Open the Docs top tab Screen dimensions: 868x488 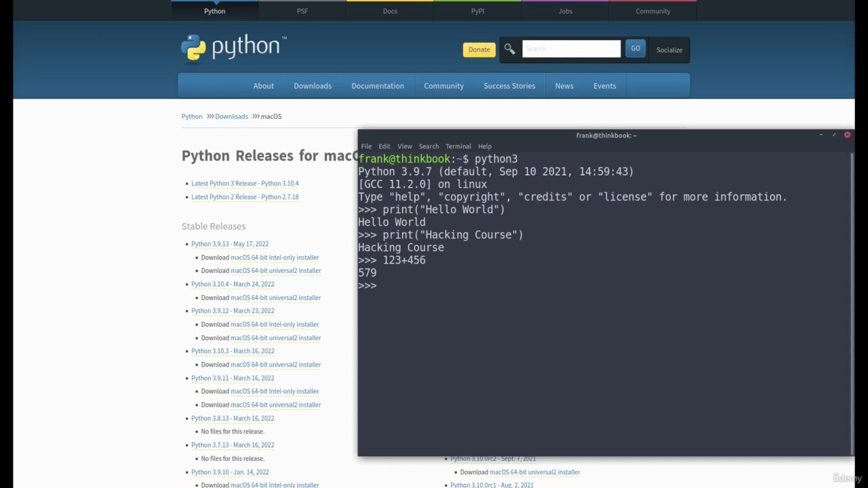tap(390, 11)
